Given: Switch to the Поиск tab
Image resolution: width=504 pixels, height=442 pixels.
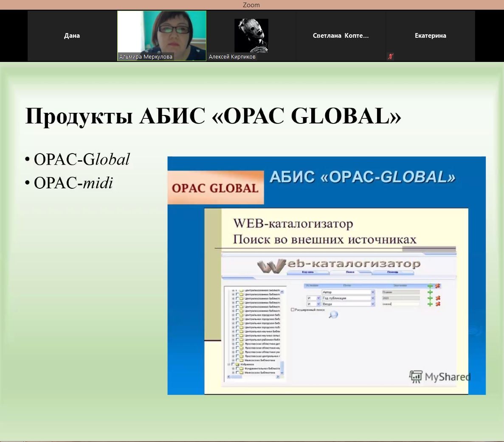Looking at the screenshot, I should coord(350,272).
